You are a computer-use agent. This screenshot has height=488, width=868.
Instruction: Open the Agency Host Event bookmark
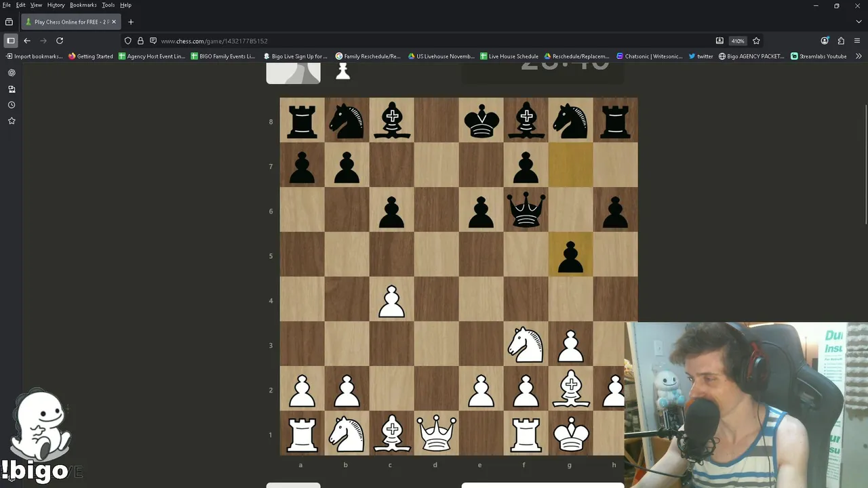(152, 56)
